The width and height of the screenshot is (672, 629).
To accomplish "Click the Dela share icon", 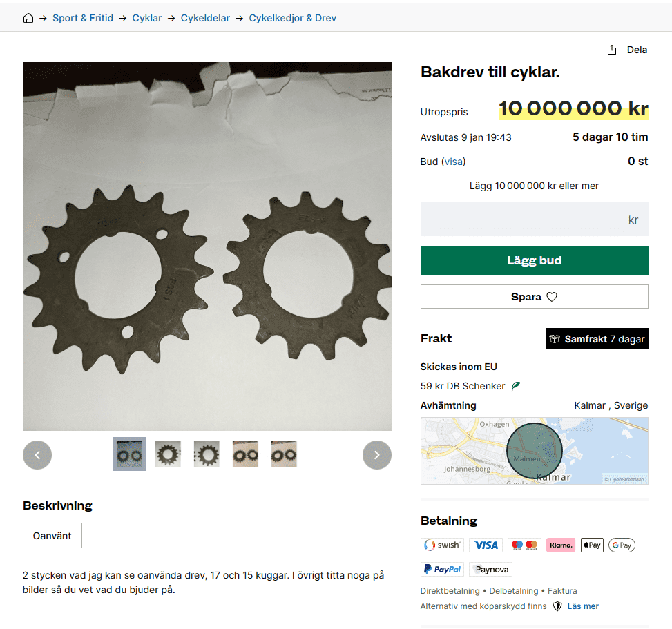I will [611, 50].
